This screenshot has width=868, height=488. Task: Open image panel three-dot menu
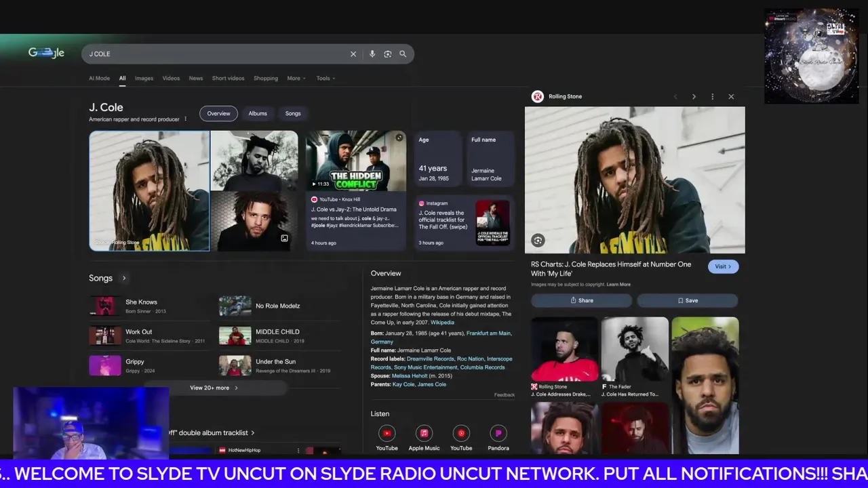click(x=712, y=97)
